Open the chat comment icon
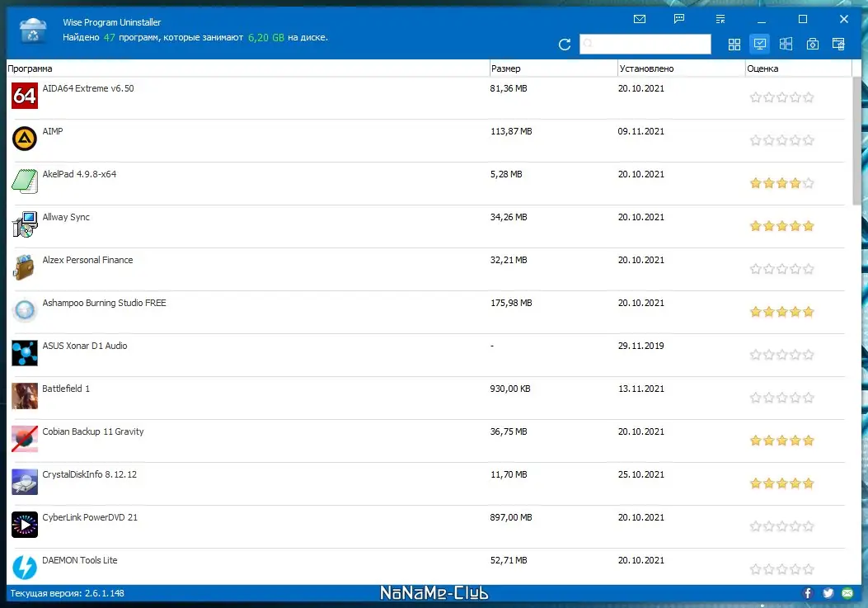The image size is (868, 608). [x=679, y=19]
